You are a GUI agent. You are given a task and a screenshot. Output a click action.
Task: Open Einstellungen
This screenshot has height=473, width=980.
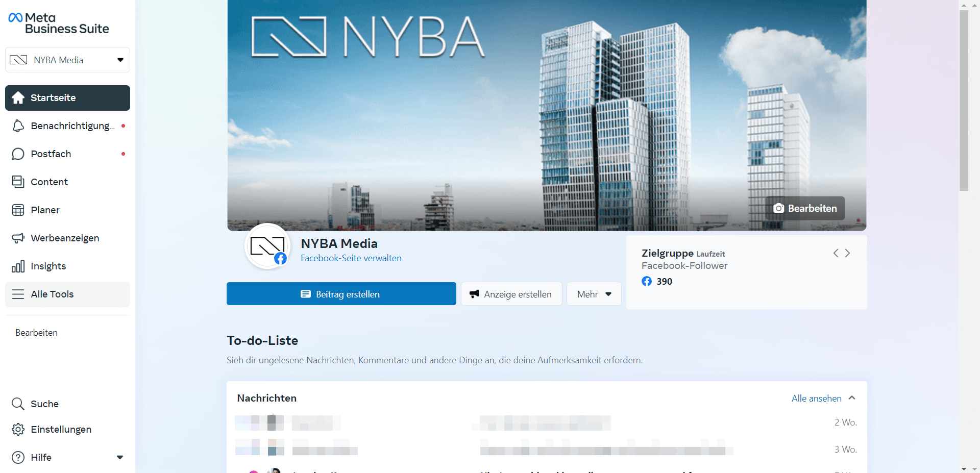click(x=67, y=430)
